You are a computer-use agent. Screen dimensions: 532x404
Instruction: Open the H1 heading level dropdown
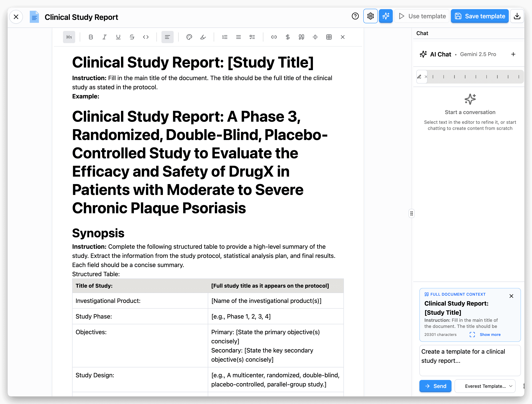coord(69,37)
